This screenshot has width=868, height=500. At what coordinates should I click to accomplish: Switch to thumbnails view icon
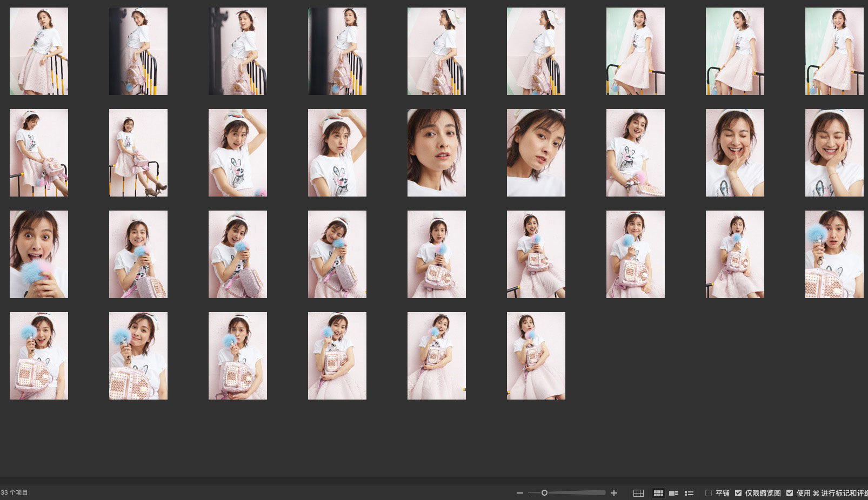pyautogui.click(x=658, y=493)
